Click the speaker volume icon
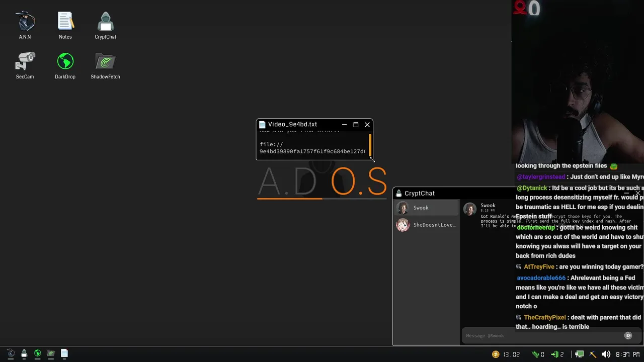Viewport: 644px width, 362px height. [x=606, y=354]
